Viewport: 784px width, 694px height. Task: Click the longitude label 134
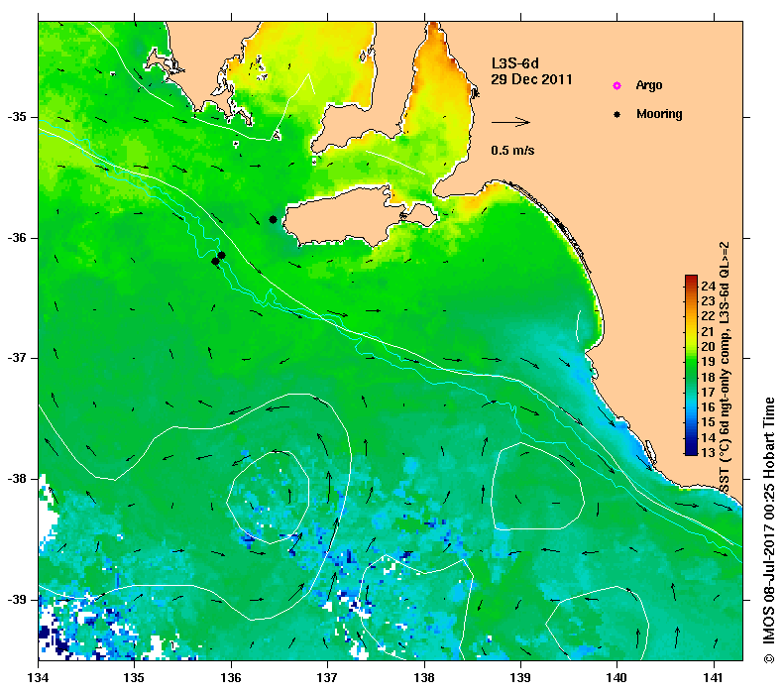38,678
